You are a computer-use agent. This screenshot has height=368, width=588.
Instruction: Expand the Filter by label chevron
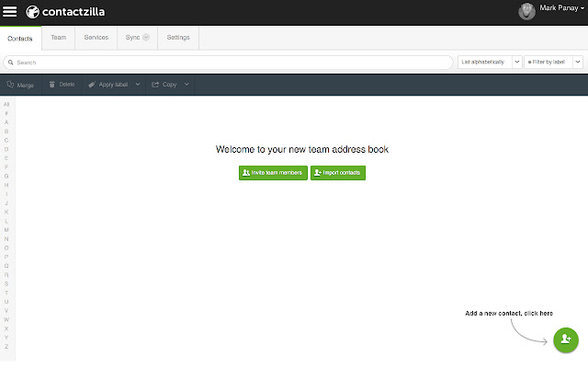(x=578, y=62)
